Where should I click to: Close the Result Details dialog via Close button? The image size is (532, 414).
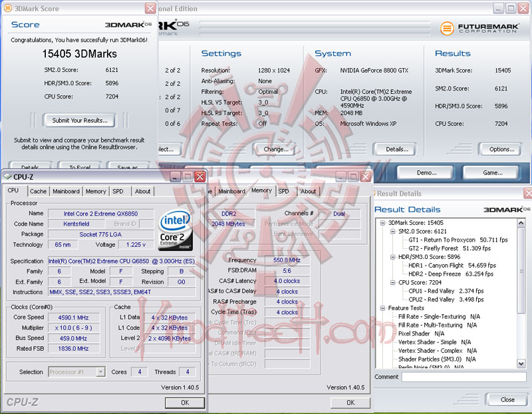[507, 400]
